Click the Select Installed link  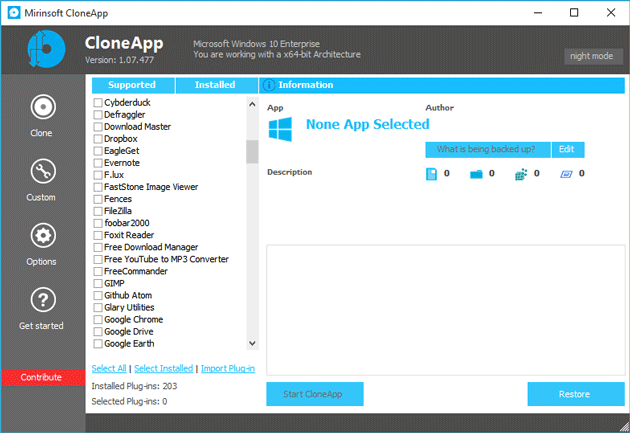(x=164, y=369)
